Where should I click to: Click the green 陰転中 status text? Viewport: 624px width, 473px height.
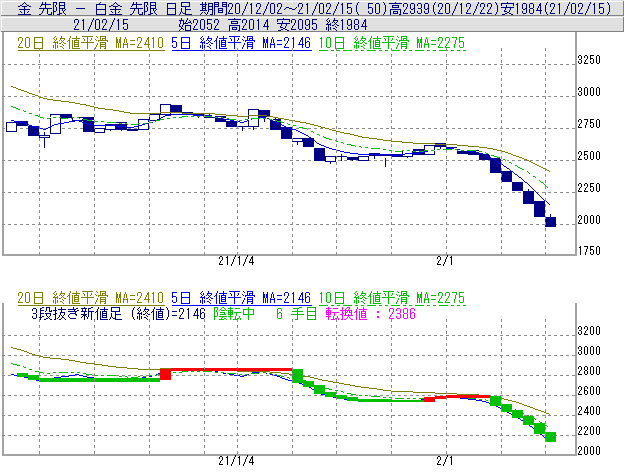point(234,314)
